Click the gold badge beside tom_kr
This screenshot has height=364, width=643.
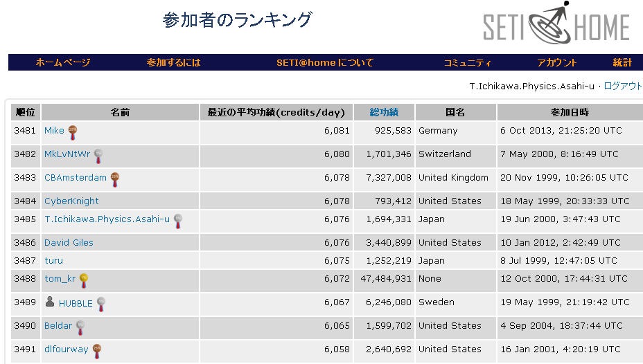[x=84, y=280]
